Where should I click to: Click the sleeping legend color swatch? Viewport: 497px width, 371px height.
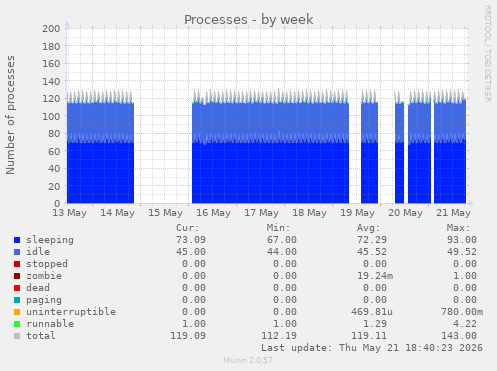pos(17,240)
